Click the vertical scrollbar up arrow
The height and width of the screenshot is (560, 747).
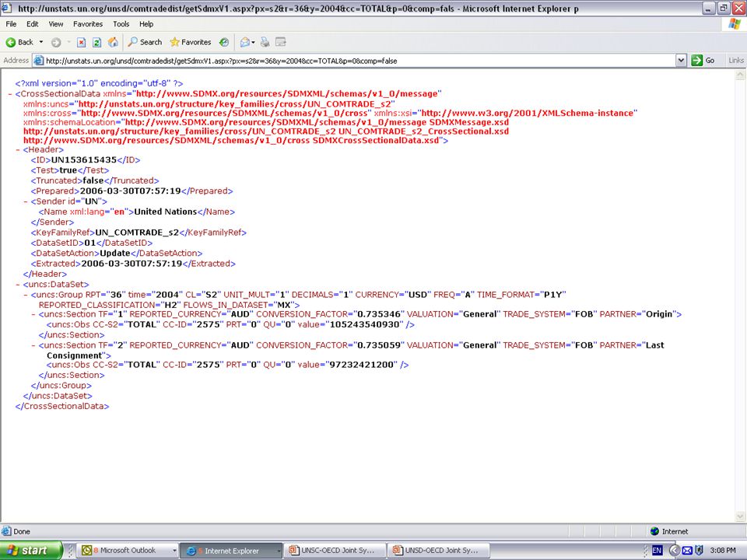click(x=740, y=75)
